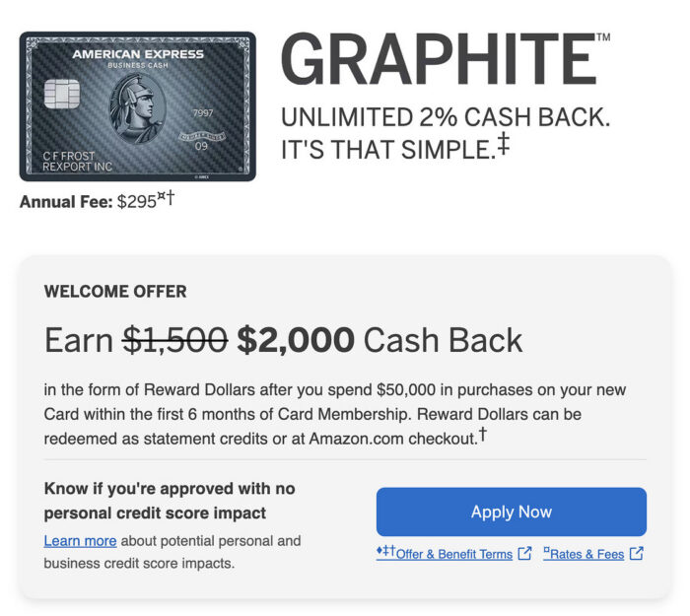Viewport: 690px width, 616px height.
Task: Click the trademark symbol after GRAPHITE
Action: coord(603,37)
